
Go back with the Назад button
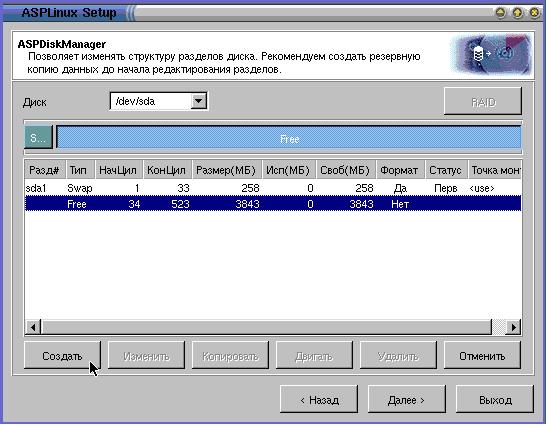pos(319,399)
